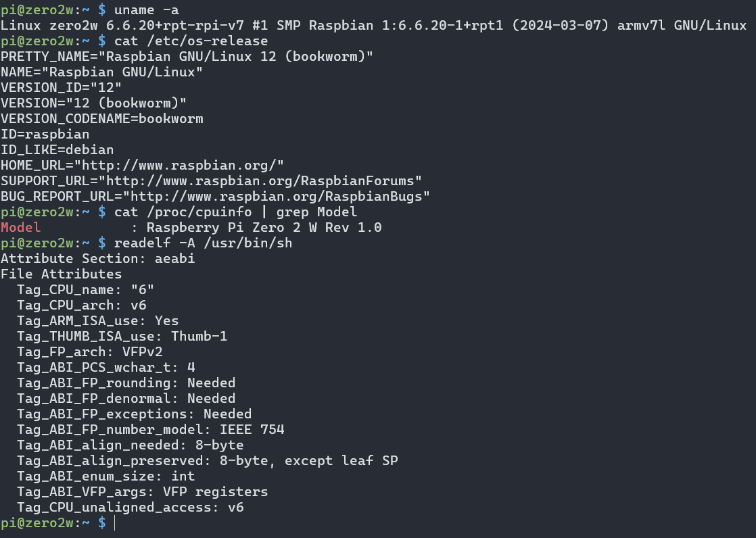Click the uname -a command text
This screenshot has height=538, width=756.
(147, 9)
